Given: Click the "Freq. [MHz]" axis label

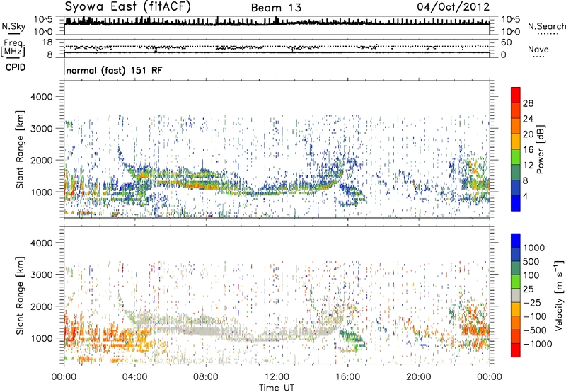Looking at the screenshot, I should pos(13,47).
